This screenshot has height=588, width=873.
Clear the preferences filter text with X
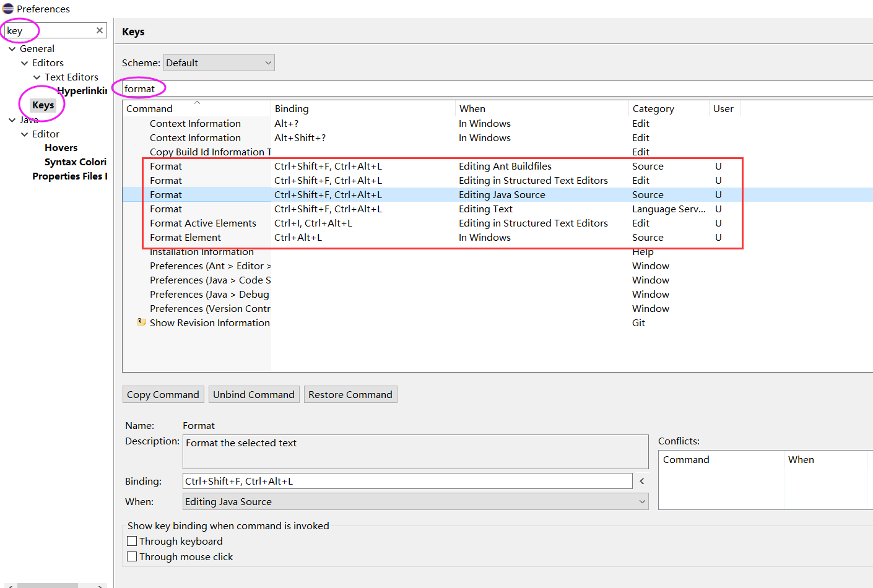click(100, 30)
